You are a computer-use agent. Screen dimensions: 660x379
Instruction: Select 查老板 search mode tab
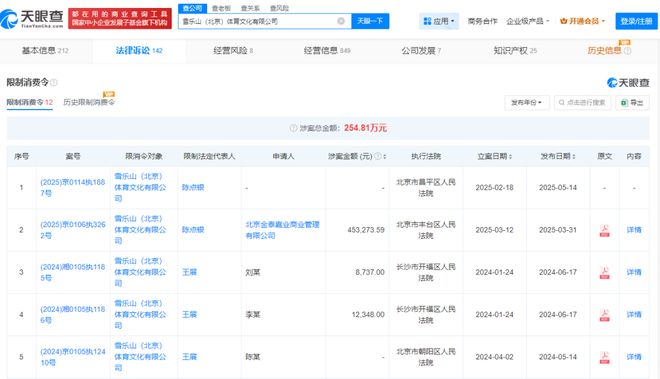tap(221, 8)
